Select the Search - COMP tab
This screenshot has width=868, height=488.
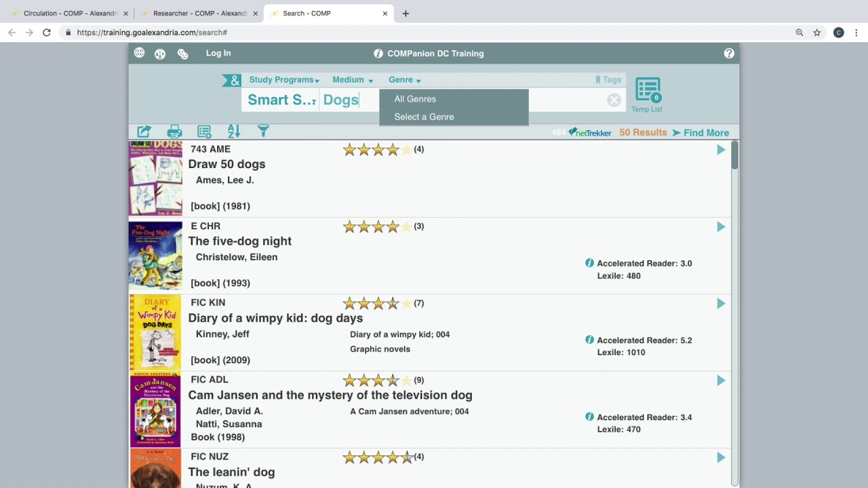pos(329,14)
